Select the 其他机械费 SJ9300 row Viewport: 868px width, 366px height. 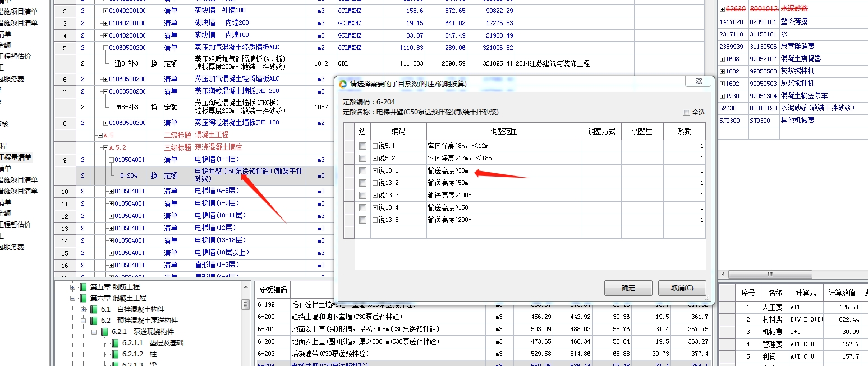point(792,121)
